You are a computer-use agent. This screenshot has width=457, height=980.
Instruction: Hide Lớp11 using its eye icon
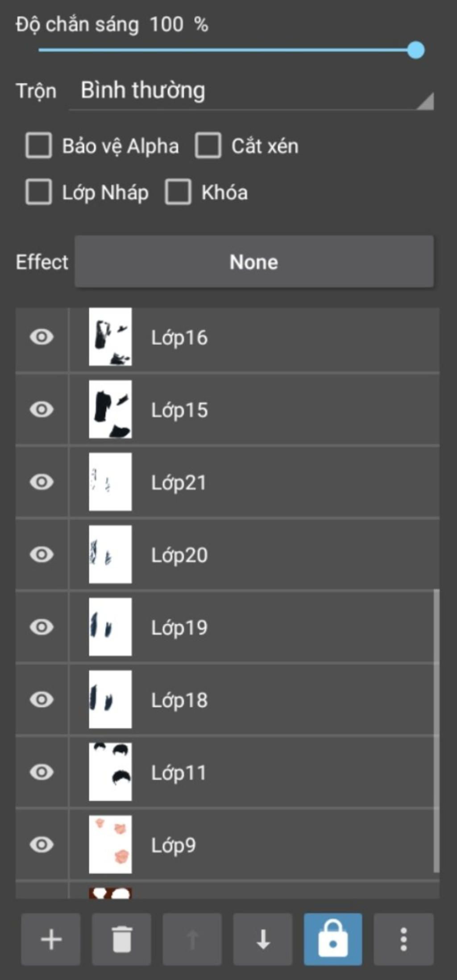click(42, 772)
